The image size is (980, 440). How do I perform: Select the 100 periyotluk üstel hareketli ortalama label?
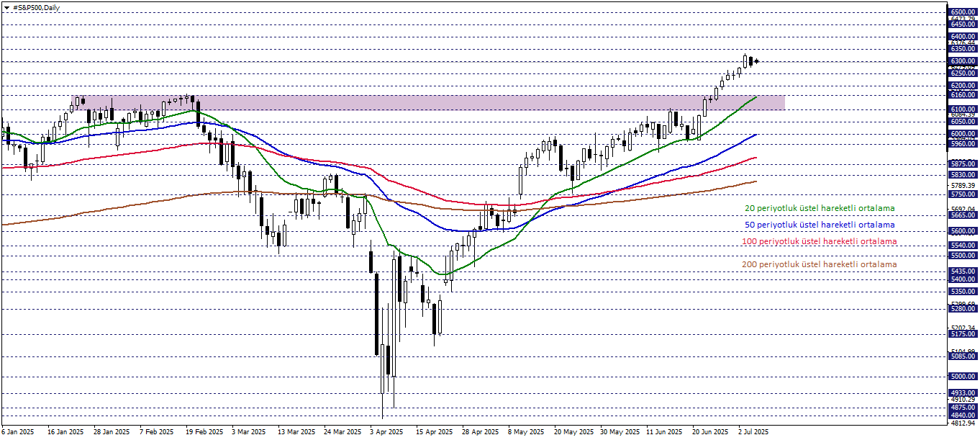819,241
